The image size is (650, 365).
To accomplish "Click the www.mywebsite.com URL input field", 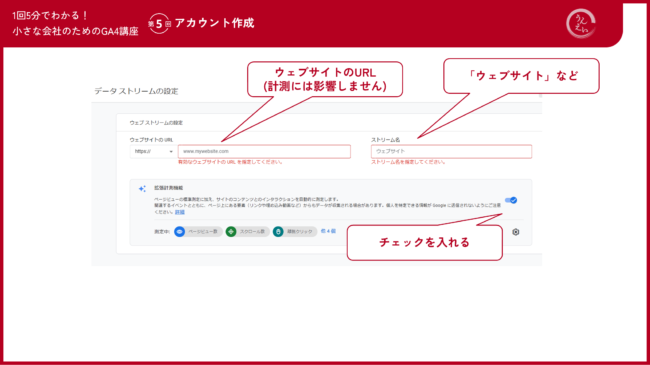I will [264, 151].
